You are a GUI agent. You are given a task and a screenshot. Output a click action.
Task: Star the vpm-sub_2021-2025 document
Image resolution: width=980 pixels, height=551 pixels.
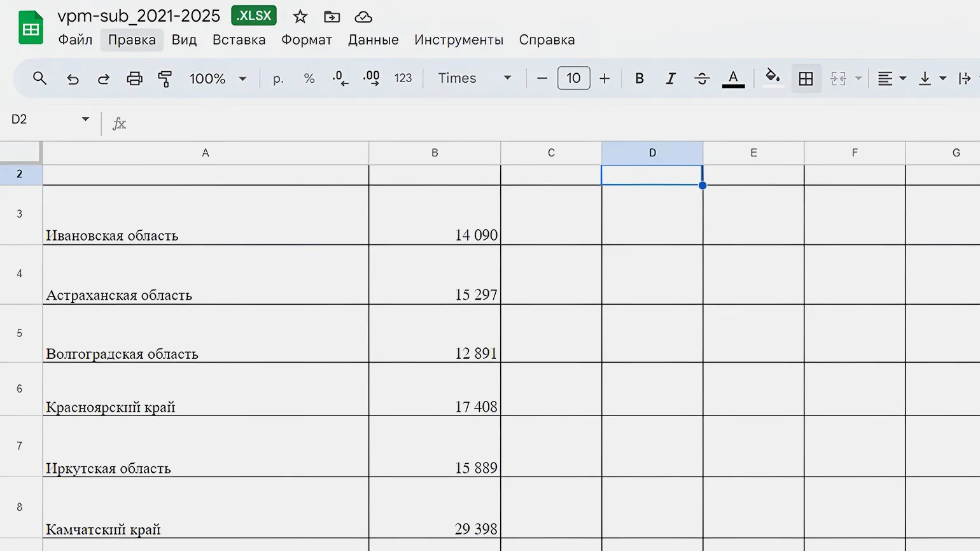[x=300, y=17]
